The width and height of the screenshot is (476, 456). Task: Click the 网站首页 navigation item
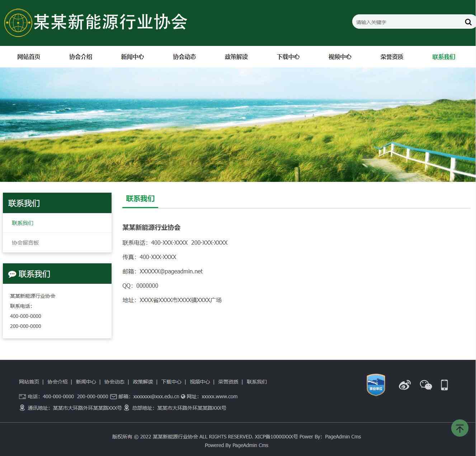29,57
